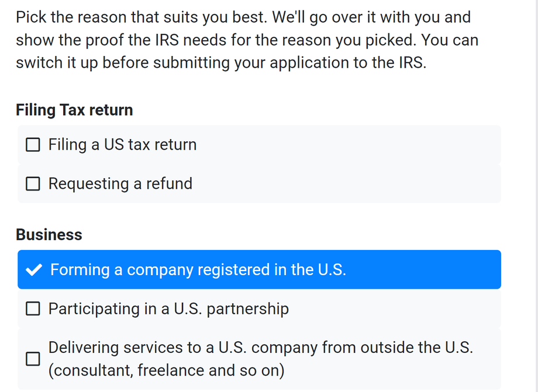
Task: Check the "Requesting a refund" box
Action: 33,184
